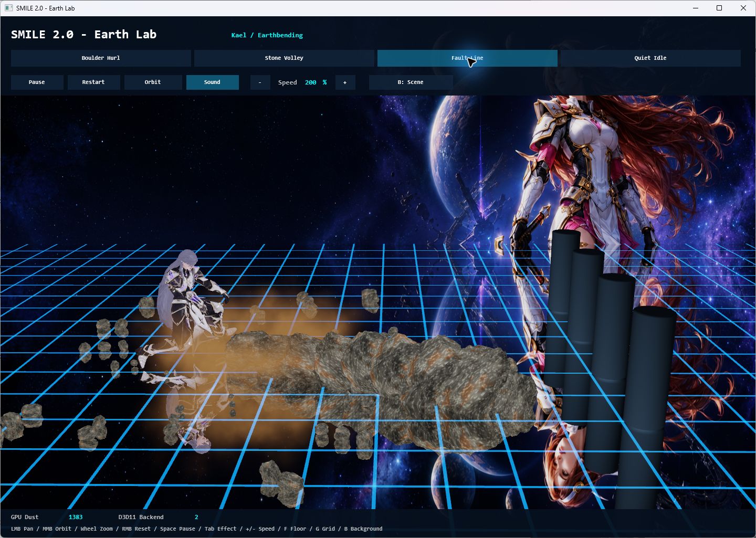Switch to Quiet Idle mode
The width and height of the screenshot is (756, 538).
point(650,58)
